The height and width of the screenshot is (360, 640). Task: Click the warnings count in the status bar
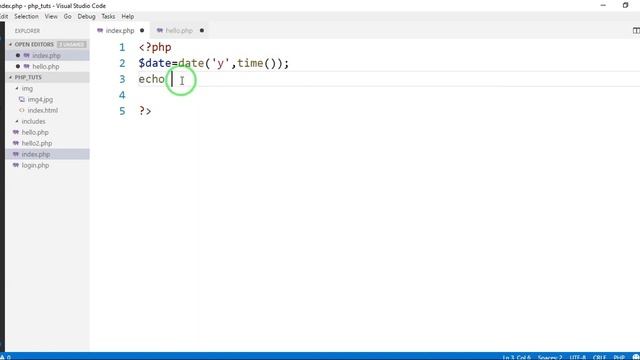[x=6, y=357]
